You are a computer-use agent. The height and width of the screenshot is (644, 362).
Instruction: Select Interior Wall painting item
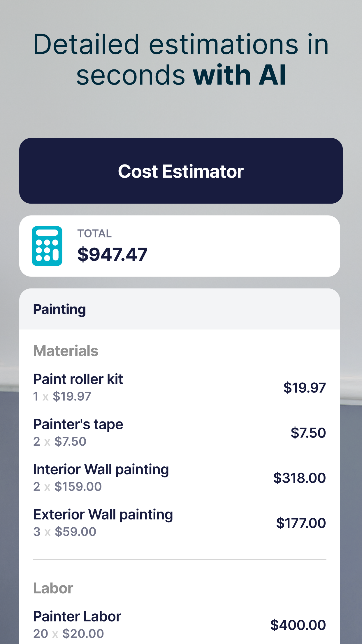[x=101, y=470]
